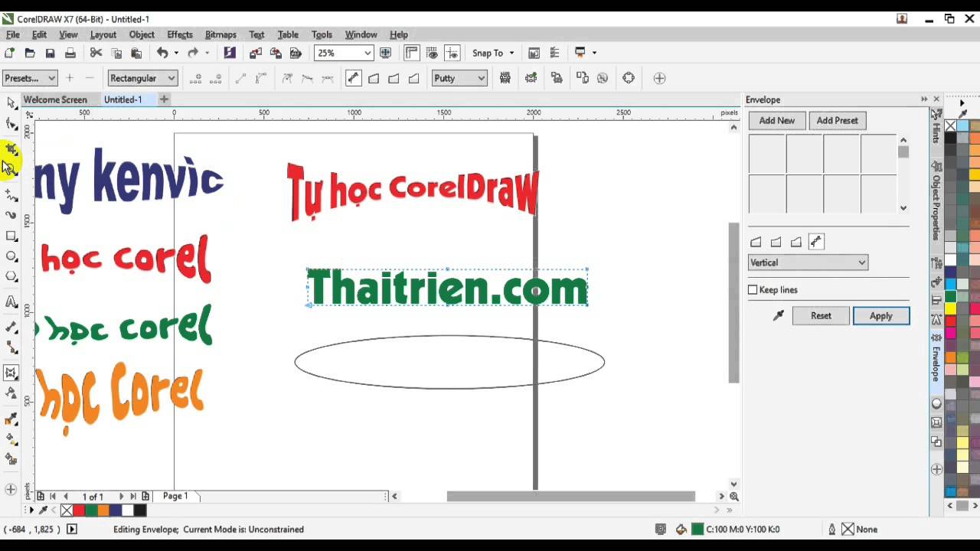Click the Add New button
980x551 pixels.
point(776,120)
